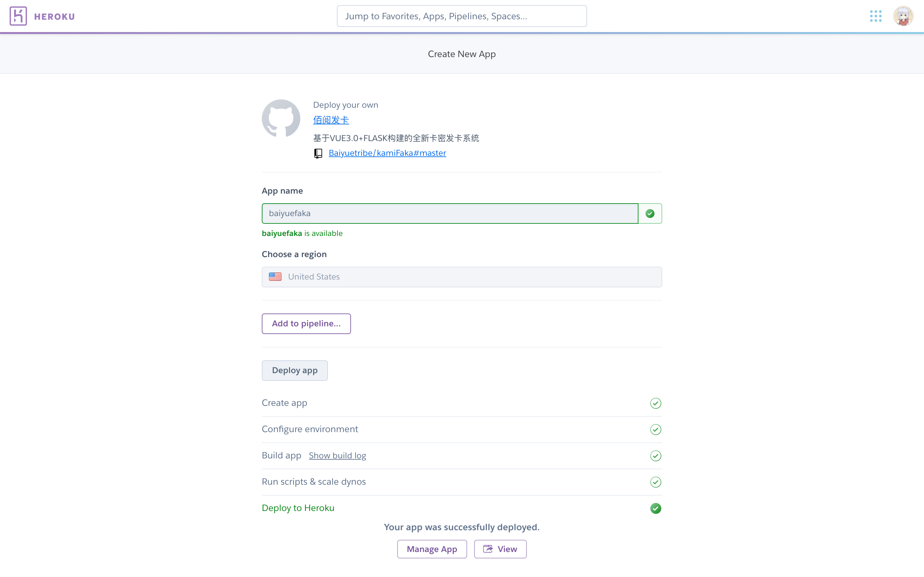
Task: Click the Add to pipeline button
Action: coord(306,324)
